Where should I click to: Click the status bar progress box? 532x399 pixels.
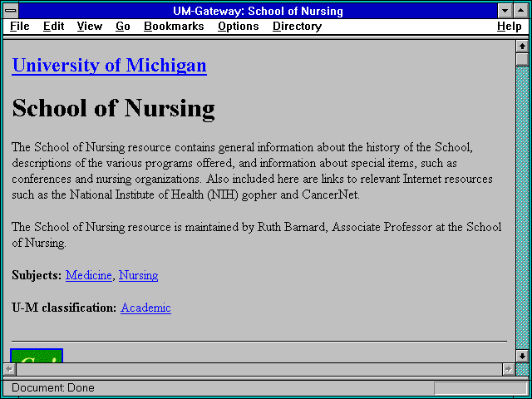[x=480, y=388]
